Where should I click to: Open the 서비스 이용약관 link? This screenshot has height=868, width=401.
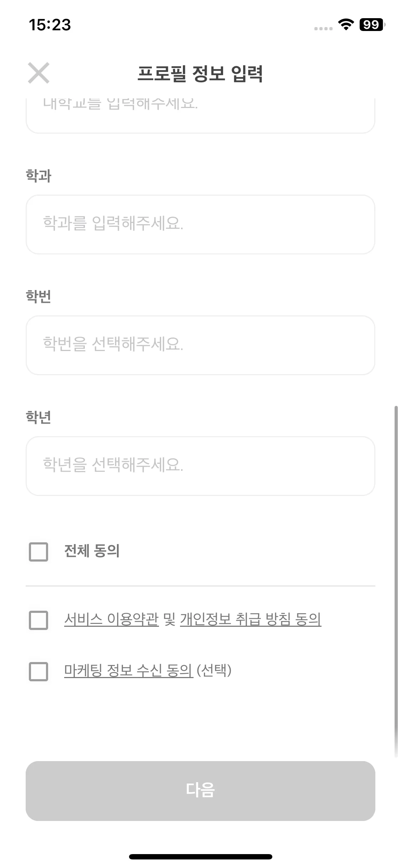pyautogui.click(x=111, y=619)
